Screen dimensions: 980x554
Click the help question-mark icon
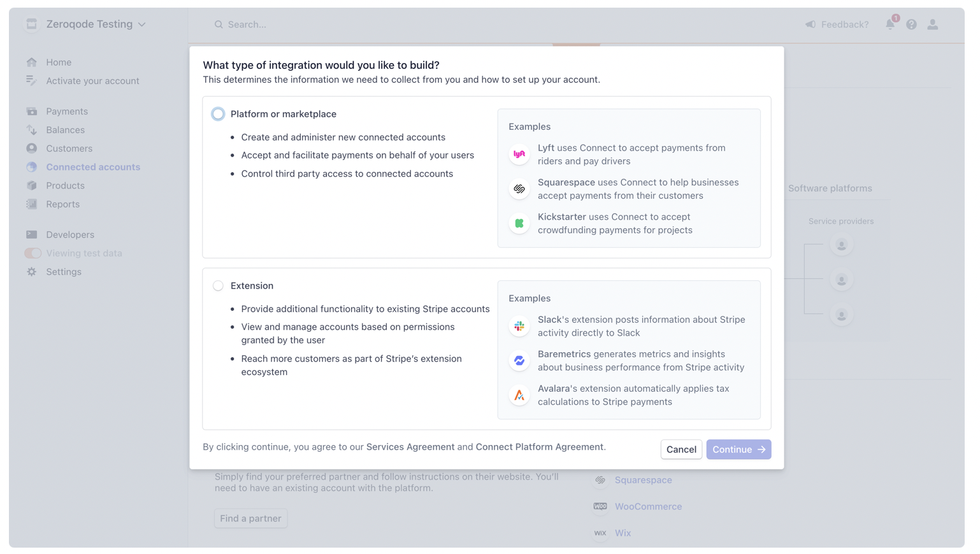point(911,24)
